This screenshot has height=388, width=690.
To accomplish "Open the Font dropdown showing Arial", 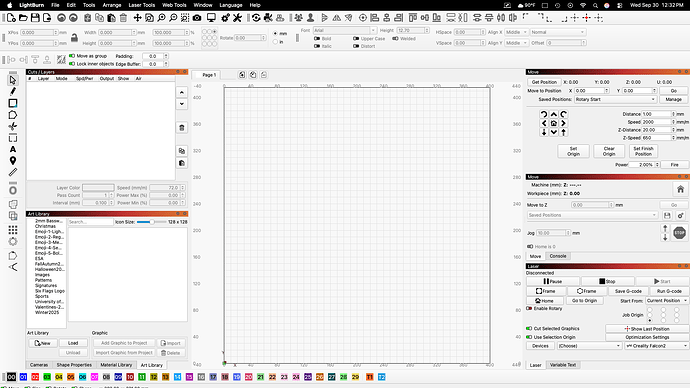I will click(x=345, y=30).
